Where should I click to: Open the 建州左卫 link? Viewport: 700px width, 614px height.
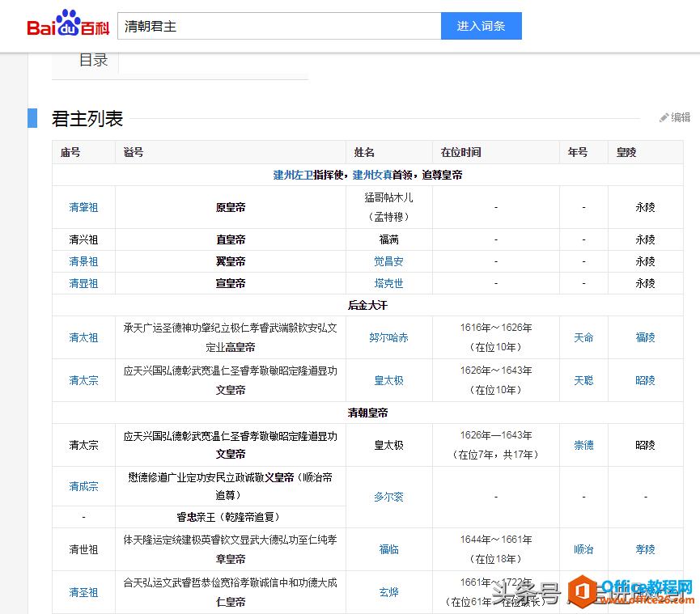coord(293,175)
